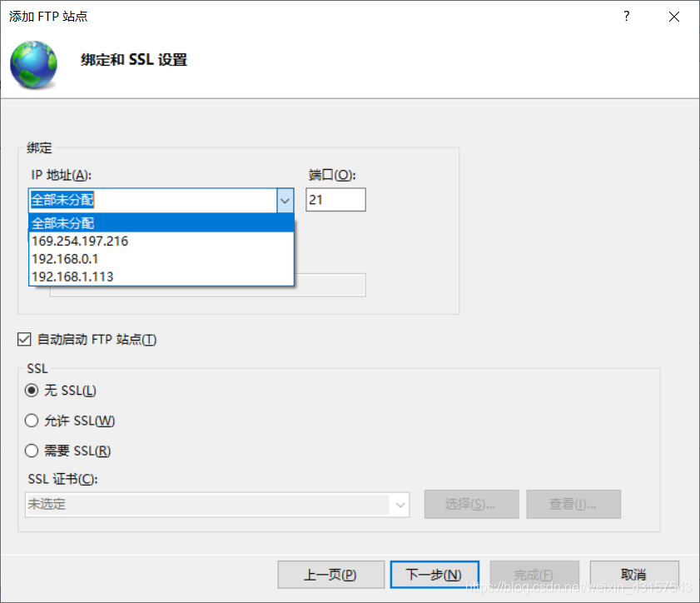Choose IP address 192.168.1.113

click(161, 277)
